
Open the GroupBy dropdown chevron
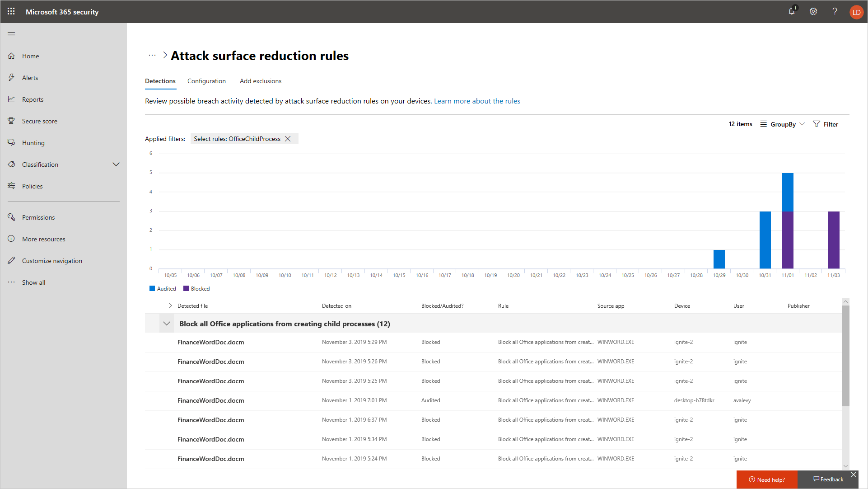pyautogui.click(x=802, y=124)
